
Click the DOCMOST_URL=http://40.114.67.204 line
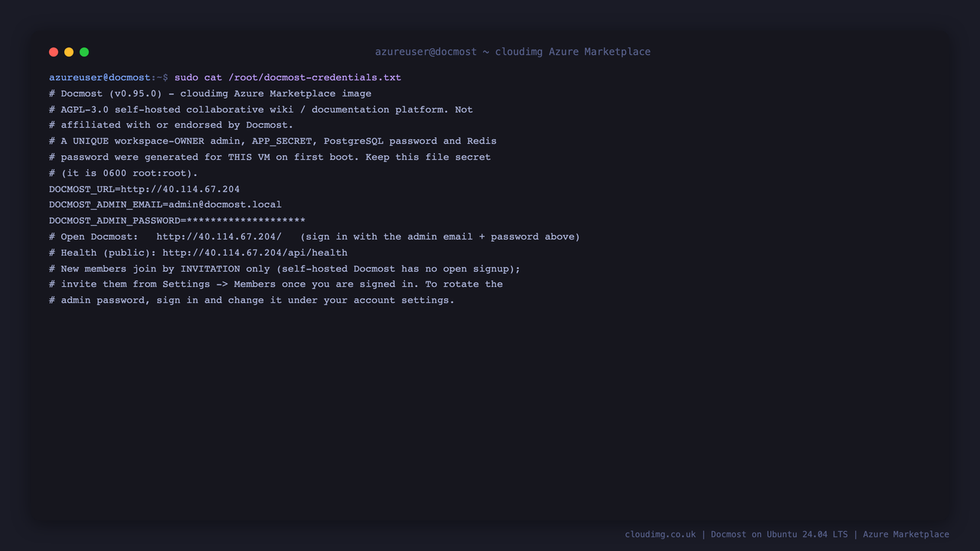145,189
